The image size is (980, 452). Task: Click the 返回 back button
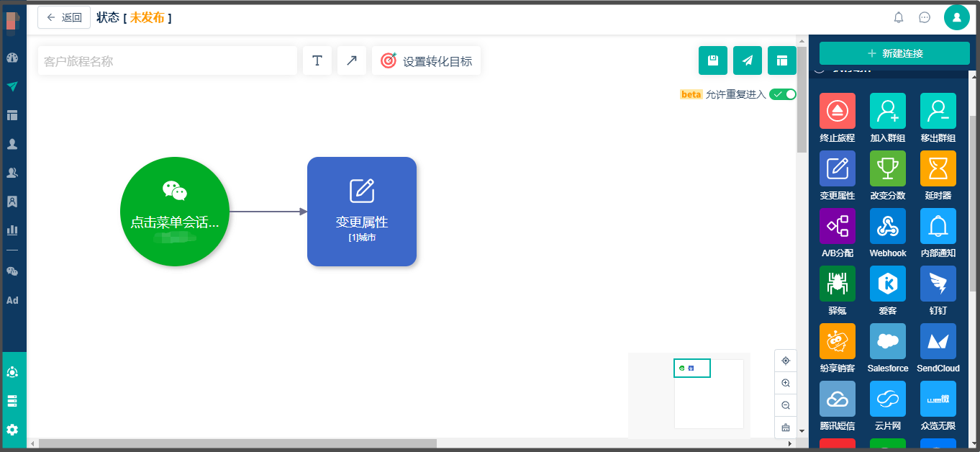coord(64,17)
